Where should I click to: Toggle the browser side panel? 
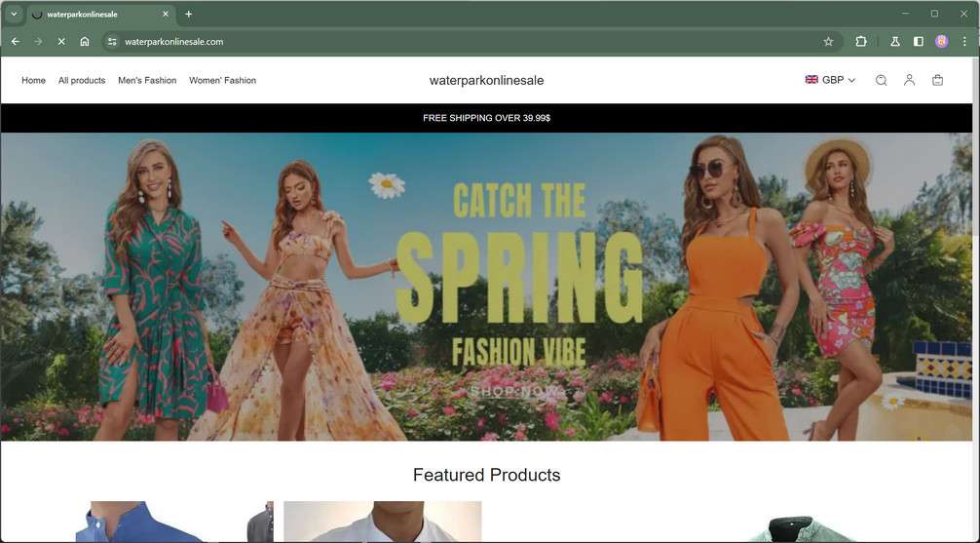918,41
